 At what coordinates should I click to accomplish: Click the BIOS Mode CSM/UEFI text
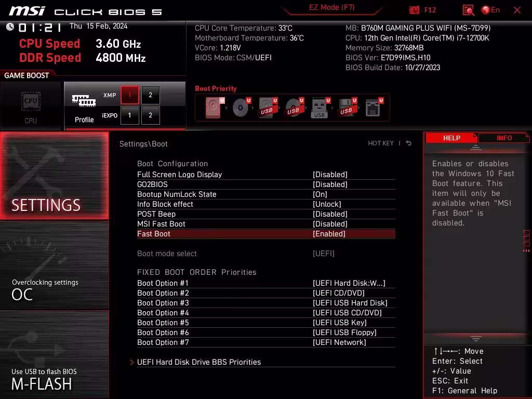click(x=233, y=58)
